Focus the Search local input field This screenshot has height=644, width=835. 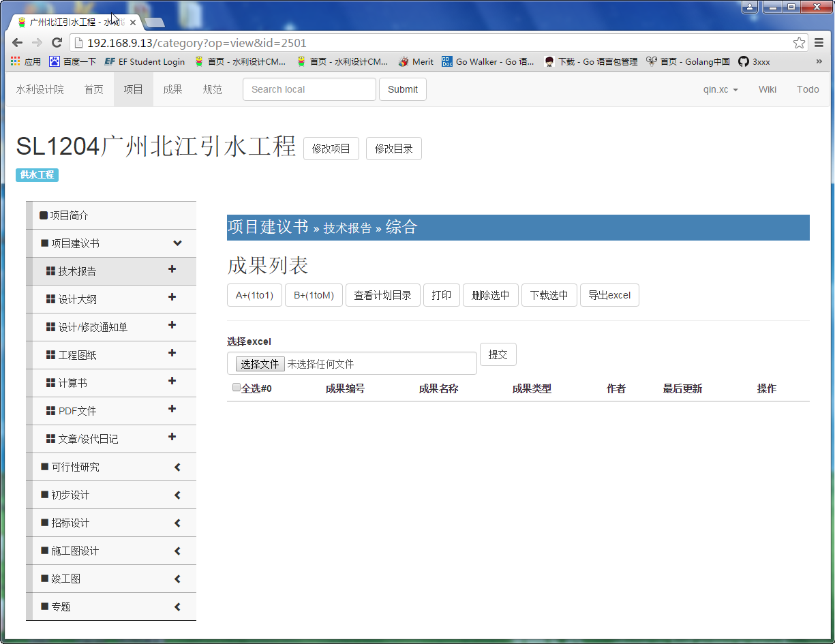(x=309, y=89)
